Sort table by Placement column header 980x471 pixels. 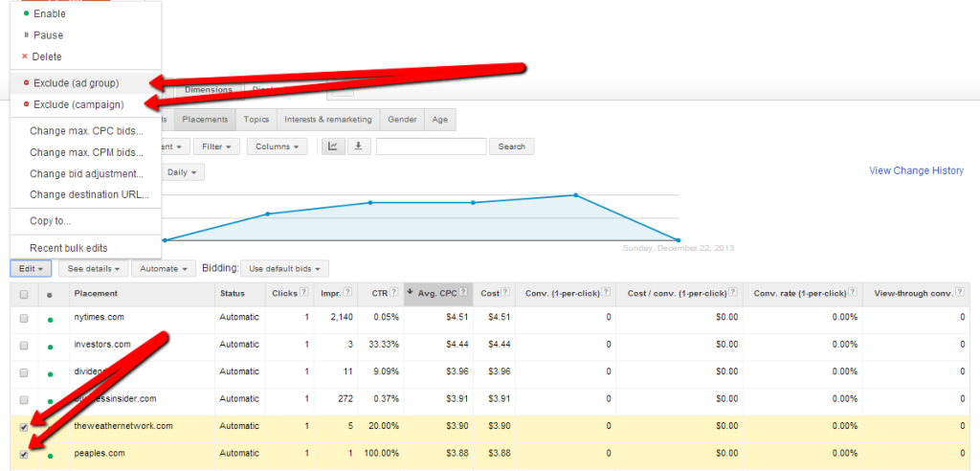(96, 293)
